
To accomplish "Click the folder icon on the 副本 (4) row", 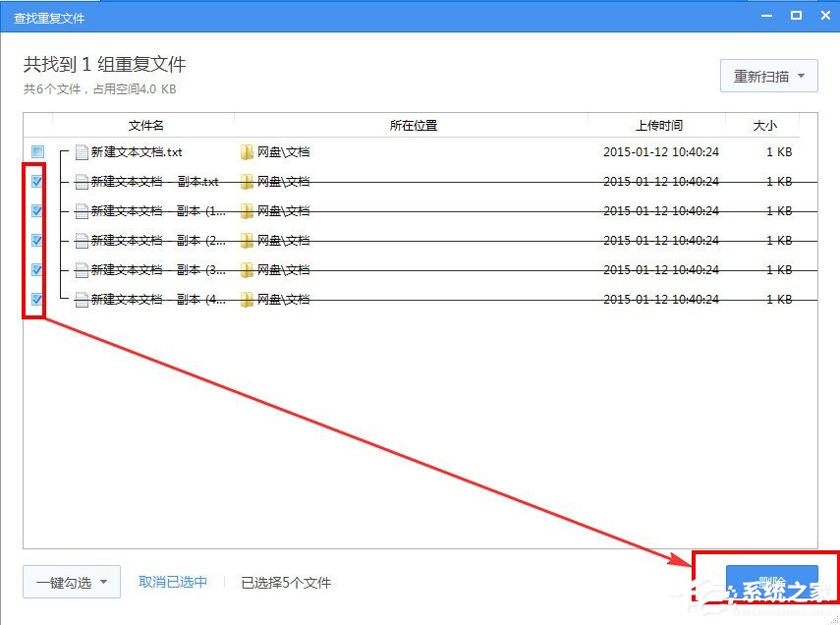I will pos(246,299).
